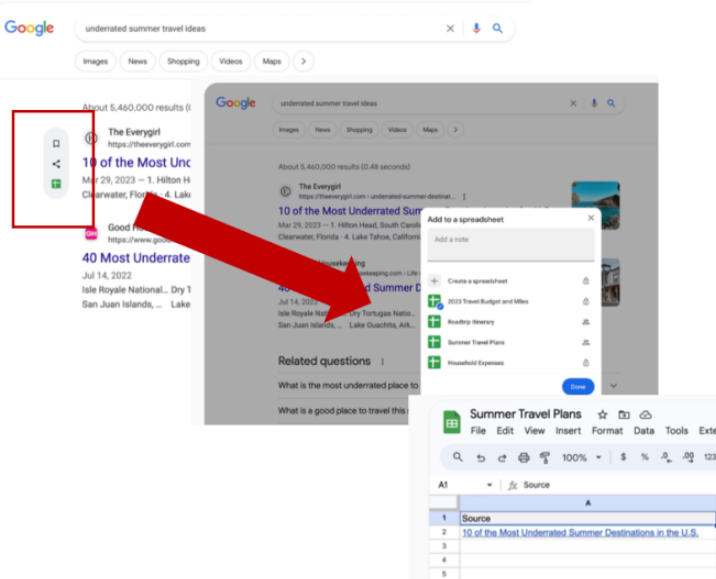
Task: Open the three-dot menu beside The Everygirl URL
Action: tap(464, 196)
